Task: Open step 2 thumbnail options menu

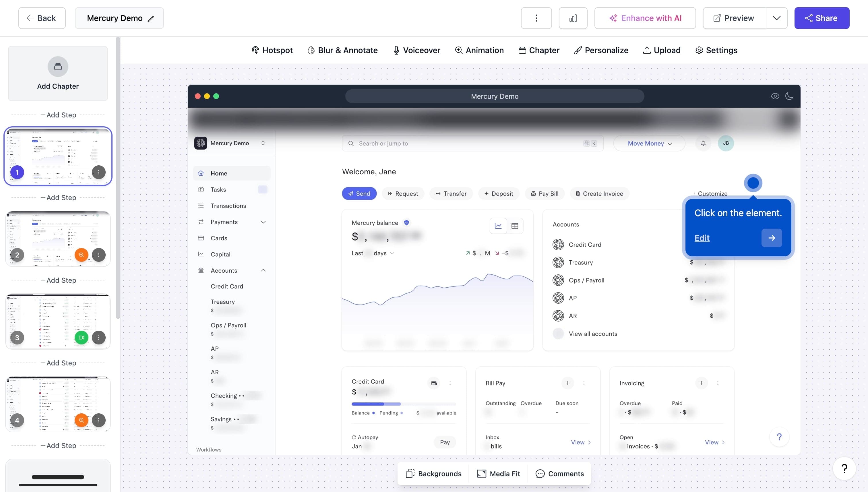Action: [x=99, y=255]
